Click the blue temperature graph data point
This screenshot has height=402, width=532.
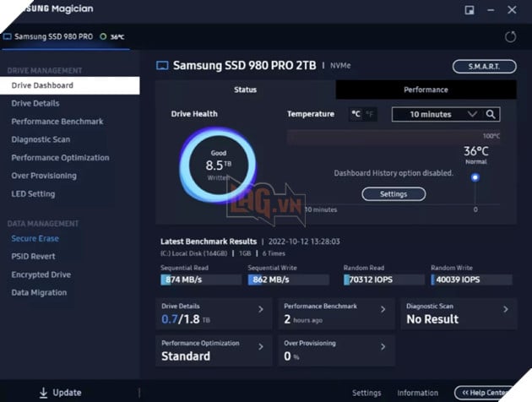[x=475, y=177]
